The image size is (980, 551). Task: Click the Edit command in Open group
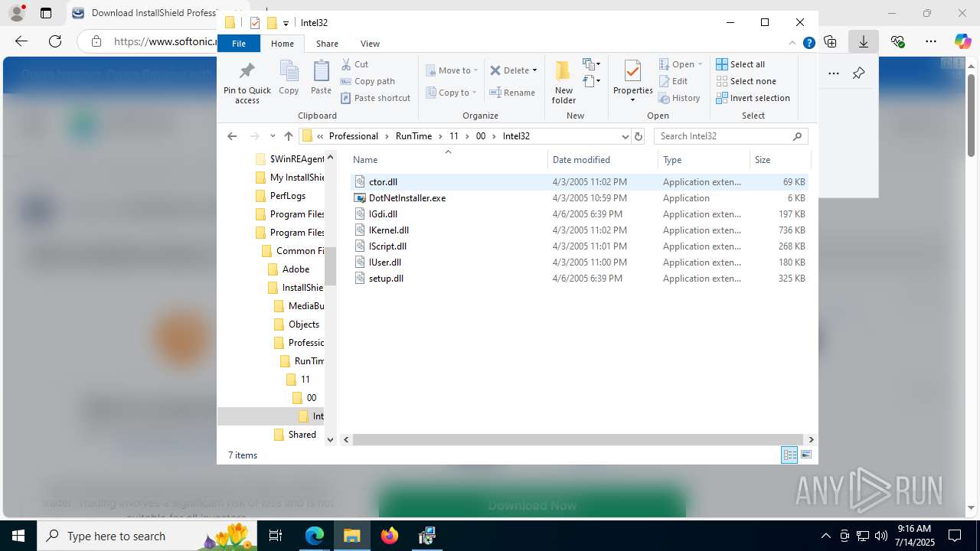click(x=673, y=81)
